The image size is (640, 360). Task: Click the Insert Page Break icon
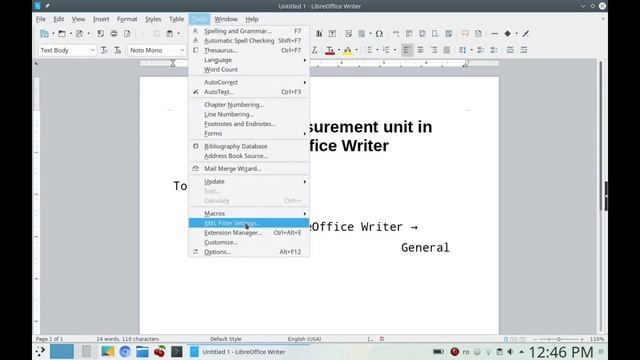(x=348, y=34)
